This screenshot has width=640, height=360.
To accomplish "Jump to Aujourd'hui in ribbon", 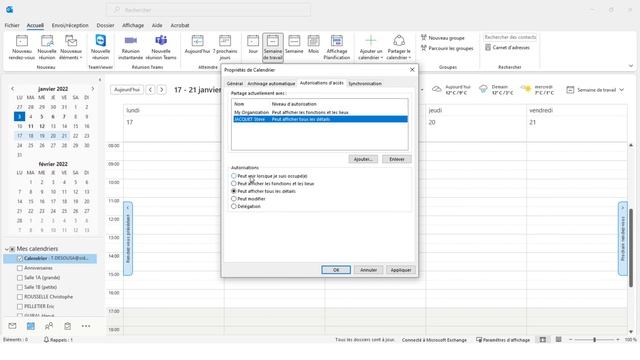I will click(197, 45).
